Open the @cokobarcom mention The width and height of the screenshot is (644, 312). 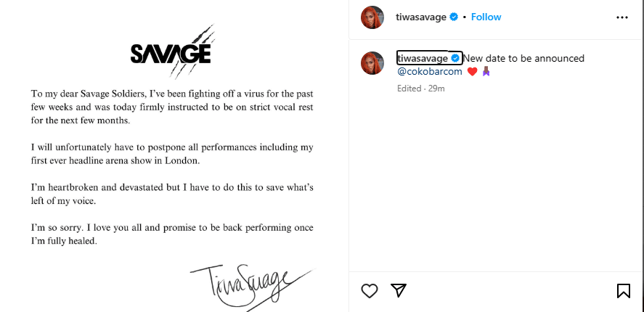[x=430, y=72]
